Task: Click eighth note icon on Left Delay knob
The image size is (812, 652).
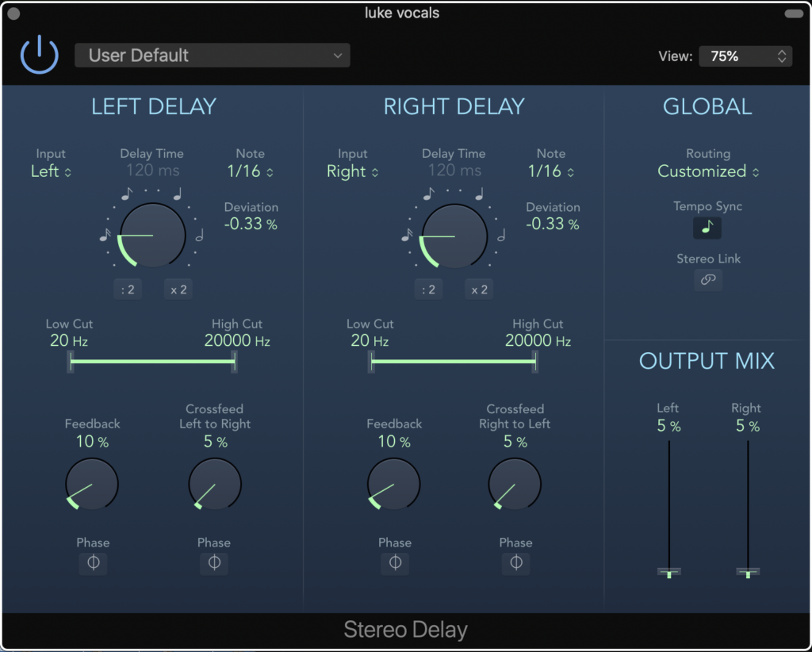Action: 127,194
